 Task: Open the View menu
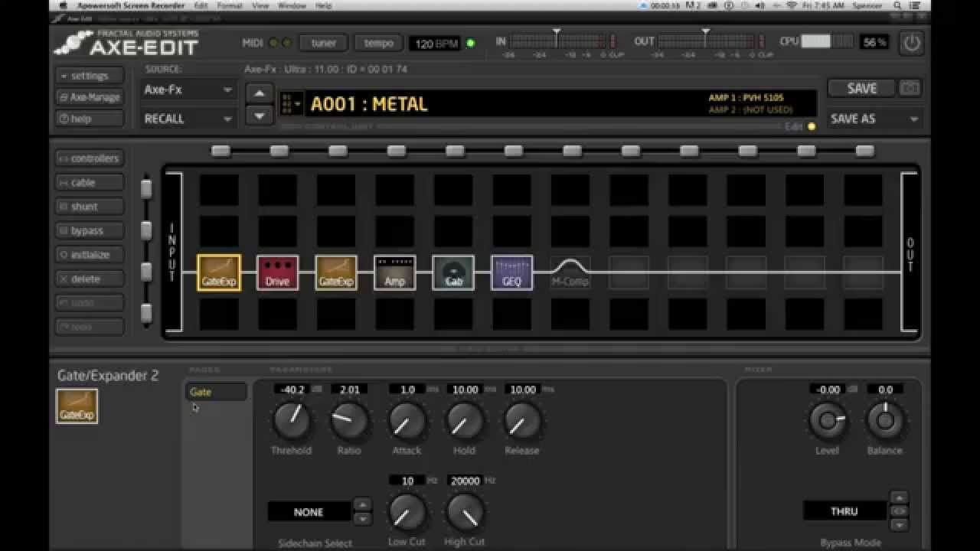[260, 5]
